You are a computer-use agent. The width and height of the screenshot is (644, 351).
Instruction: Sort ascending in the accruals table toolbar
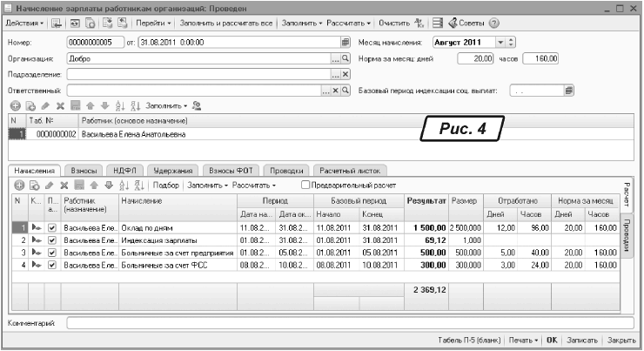coord(123,186)
